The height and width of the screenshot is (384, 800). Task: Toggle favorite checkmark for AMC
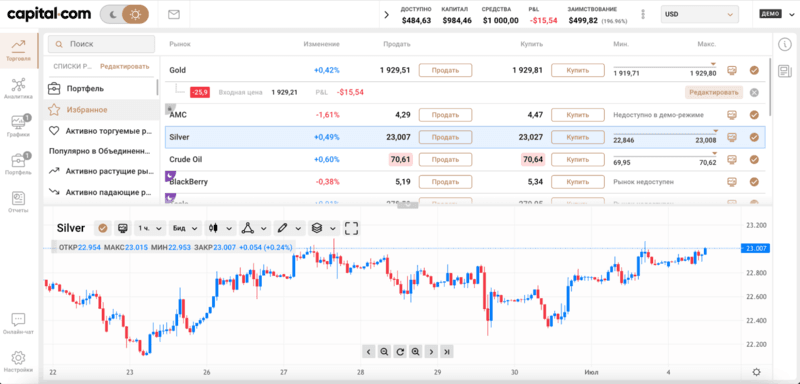[x=754, y=115]
